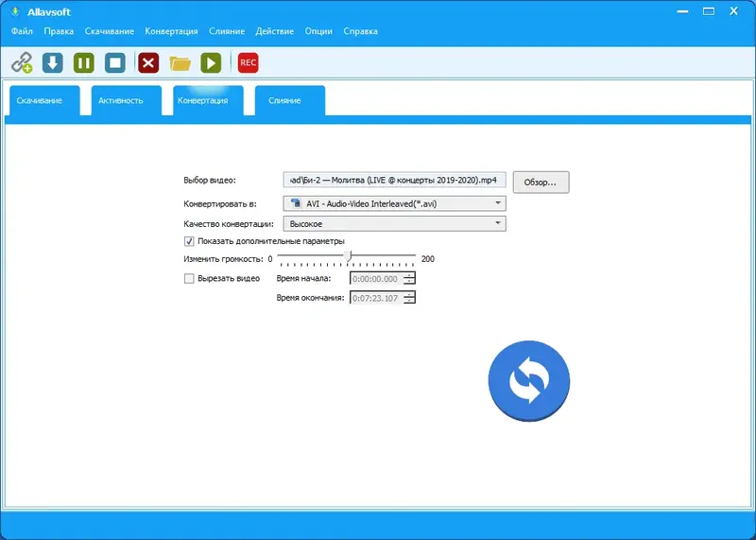Image resolution: width=756 pixels, height=540 pixels.
Task: Open the Справка menu
Action: 361,31
